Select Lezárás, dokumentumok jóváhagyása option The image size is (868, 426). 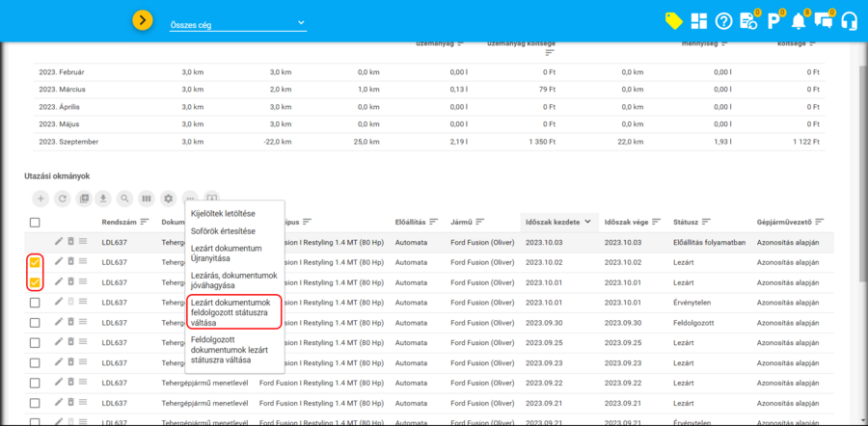pyautogui.click(x=233, y=280)
